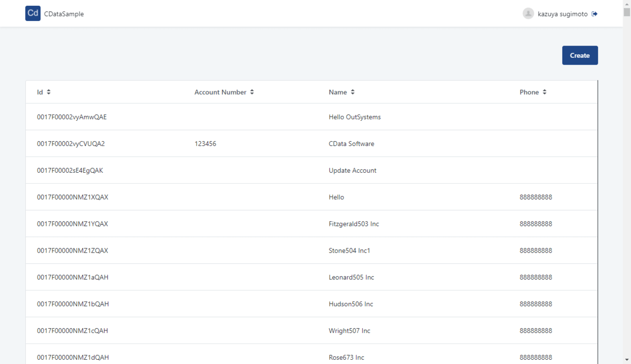
Task: Sort by Name column sort arrows
Action: tap(352, 92)
